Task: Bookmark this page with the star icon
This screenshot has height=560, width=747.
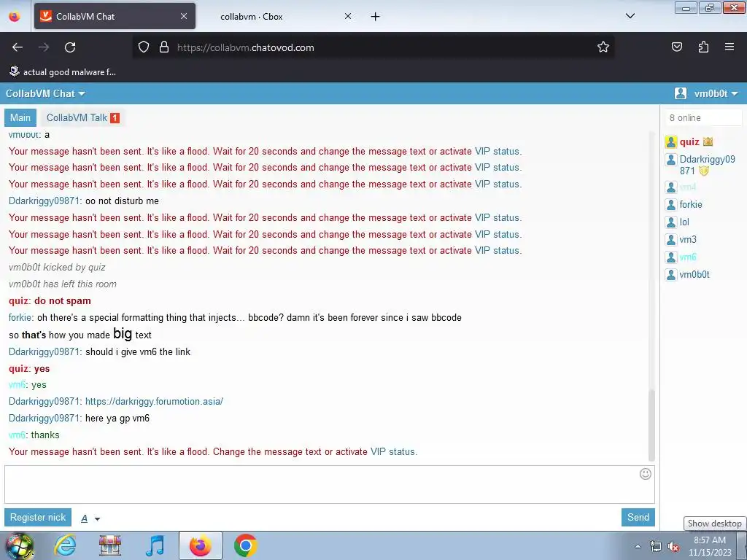Action: 603,47
